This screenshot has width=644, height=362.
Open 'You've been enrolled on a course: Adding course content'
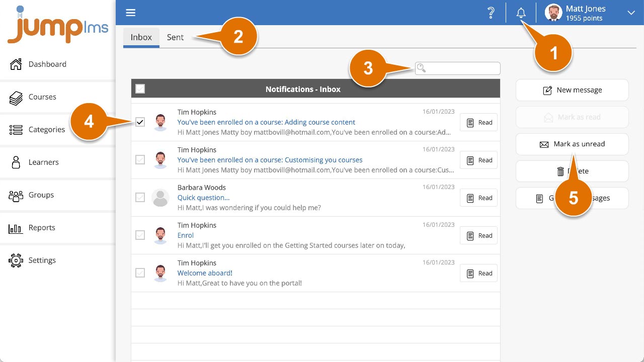point(266,122)
